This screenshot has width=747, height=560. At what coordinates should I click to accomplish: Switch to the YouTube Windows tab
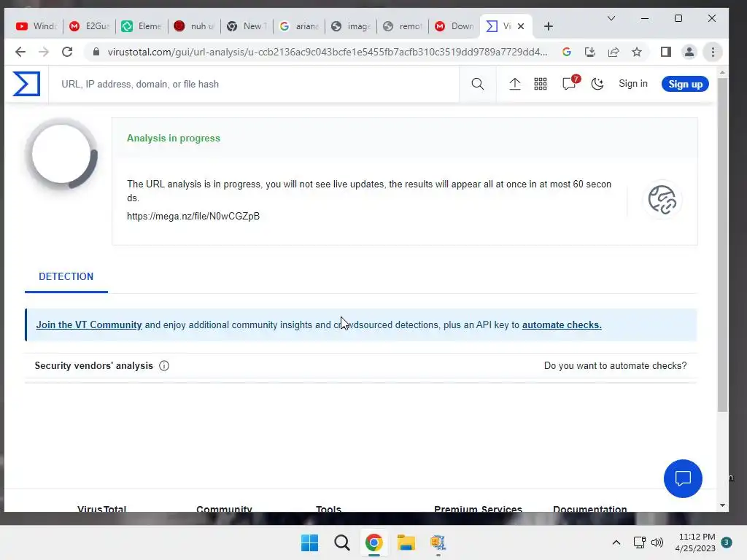[x=36, y=26]
